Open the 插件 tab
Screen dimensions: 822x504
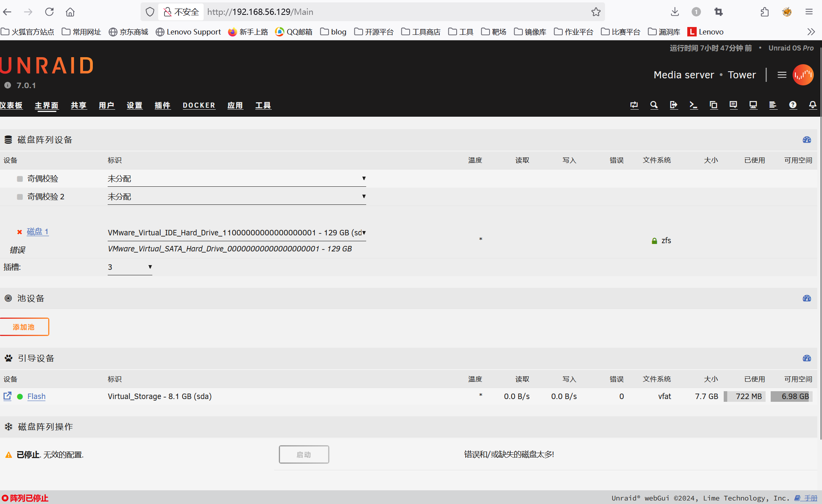tap(163, 105)
